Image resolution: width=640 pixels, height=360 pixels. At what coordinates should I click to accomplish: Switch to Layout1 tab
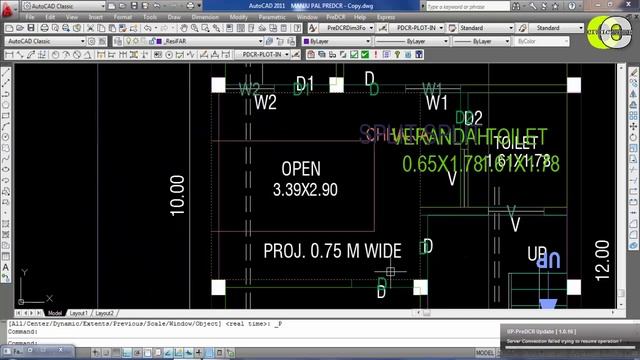click(78, 313)
